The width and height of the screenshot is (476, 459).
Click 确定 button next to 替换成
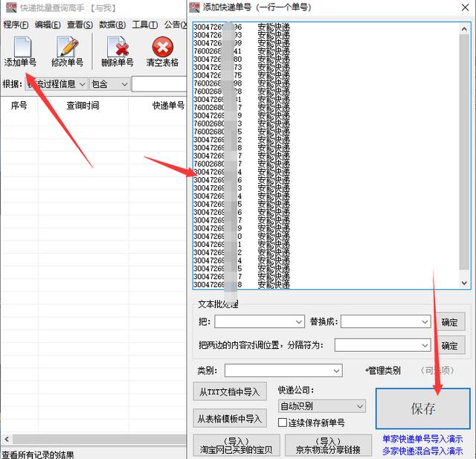point(449,322)
